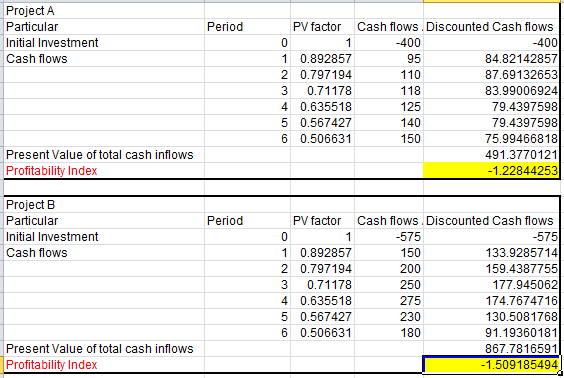
Task: Click discounted cash flow 91.19360181
Action: click(491, 333)
